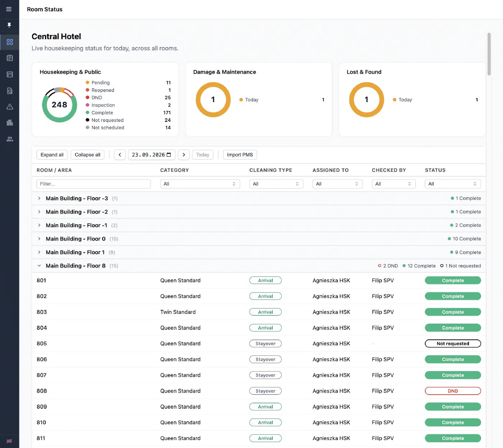This screenshot has height=448, width=503.
Task: Click the Expand all button
Action: point(52,155)
